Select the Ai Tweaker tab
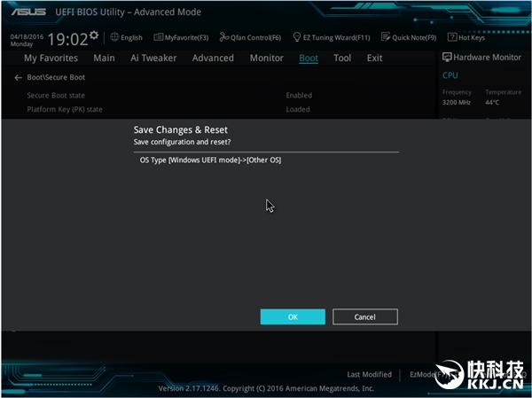The width and height of the screenshot is (532, 398). [x=153, y=59]
